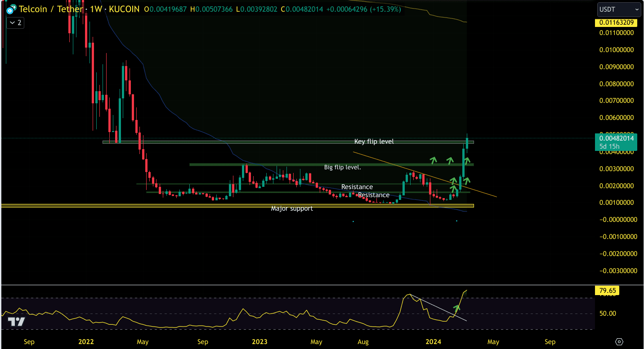Click the 1W interval in chart title
The width and height of the screenshot is (644, 349).
coord(96,9)
